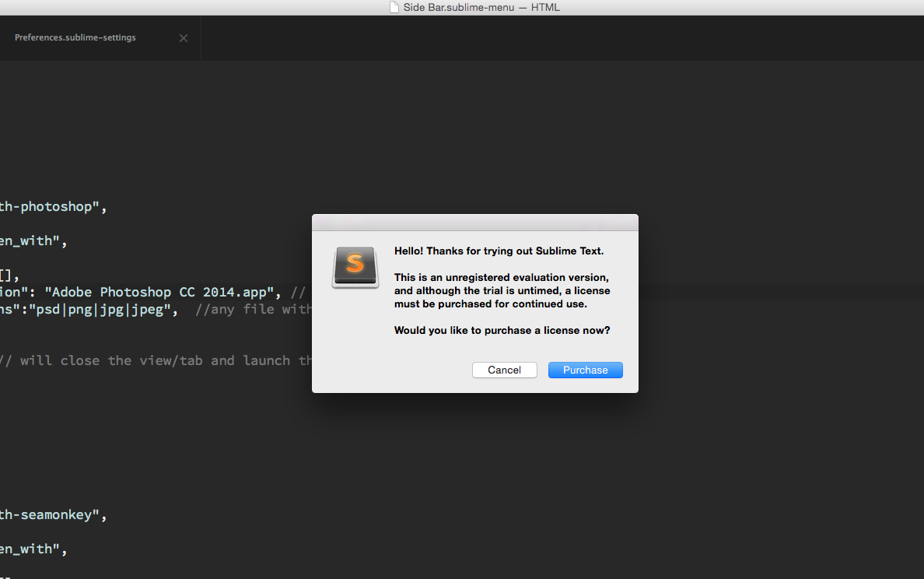Screen dimensions: 924x579
Task: Click the th-seamonkey" line of code
Action: [54, 514]
